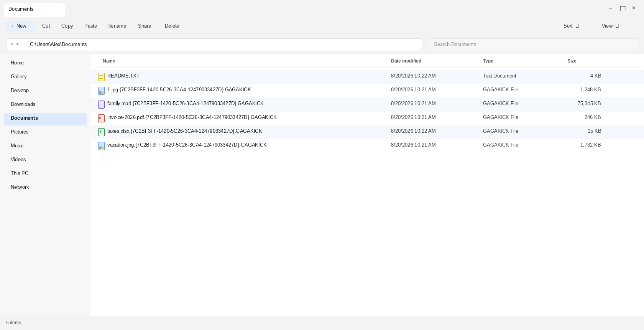Sort by the Type column header
The image size is (644, 330).
[488, 61]
